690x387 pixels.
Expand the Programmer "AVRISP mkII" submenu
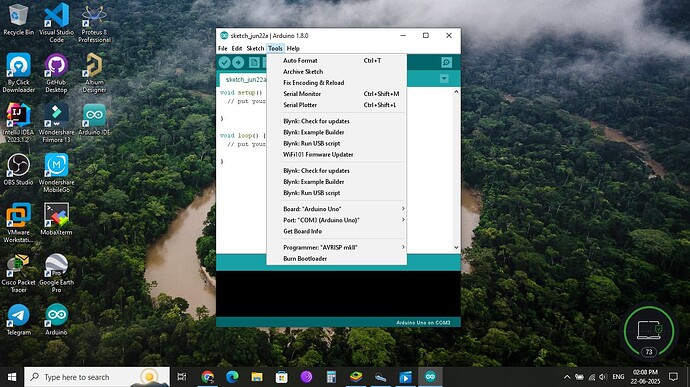pyautogui.click(x=336, y=247)
